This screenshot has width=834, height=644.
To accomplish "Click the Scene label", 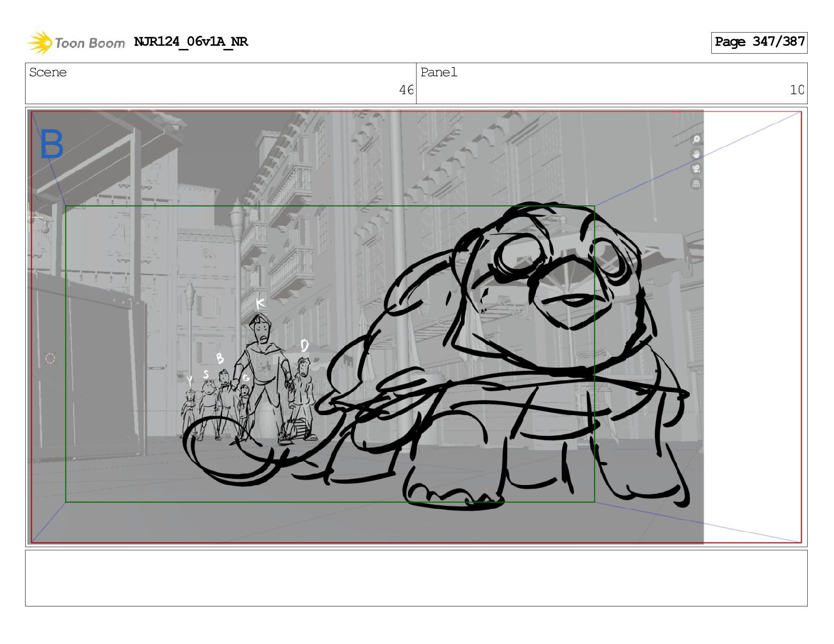I will 48,73.
